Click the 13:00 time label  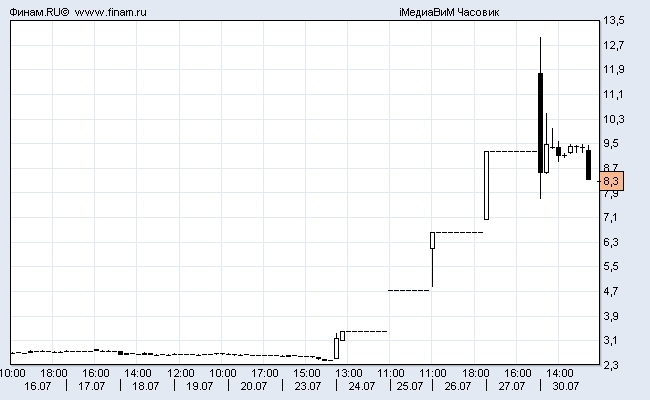coord(349,373)
